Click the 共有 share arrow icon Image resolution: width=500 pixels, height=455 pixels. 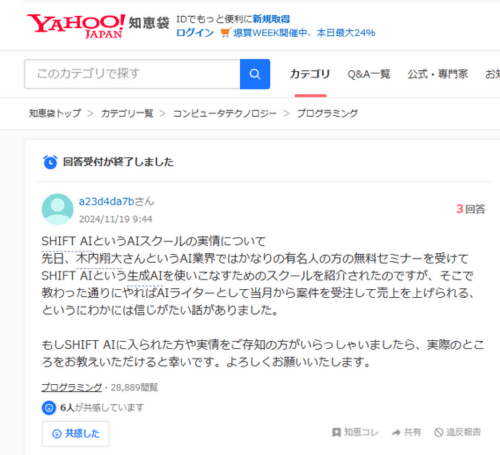(396, 433)
